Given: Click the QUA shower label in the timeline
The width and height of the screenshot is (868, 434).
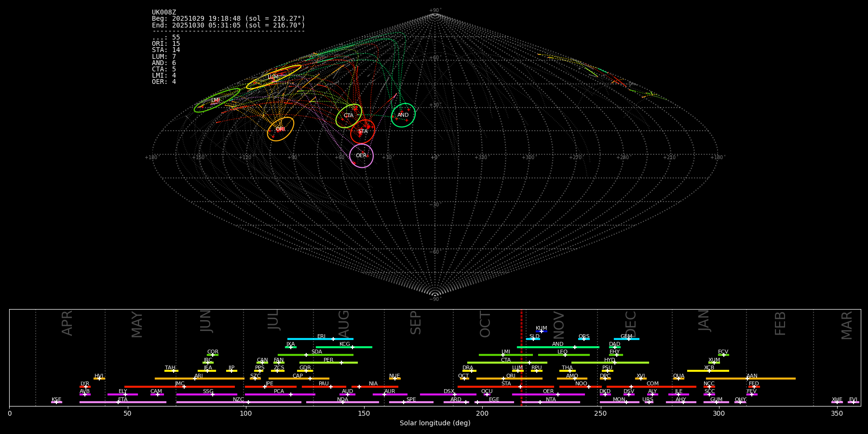Looking at the screenshot, I should (678, 376).
